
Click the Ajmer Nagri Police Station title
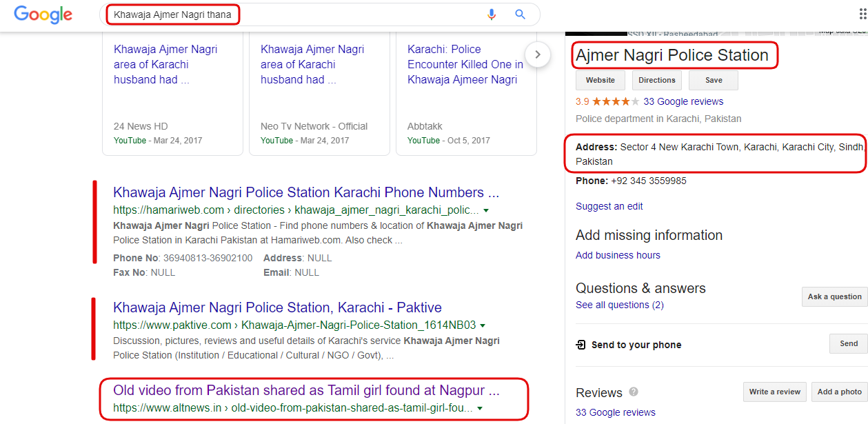click(x=672, y=55)
